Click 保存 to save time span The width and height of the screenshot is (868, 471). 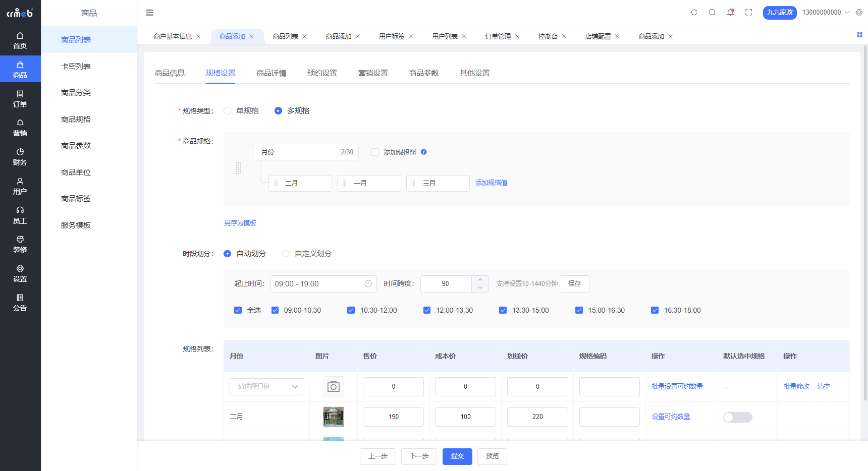[x=574, y=284]
